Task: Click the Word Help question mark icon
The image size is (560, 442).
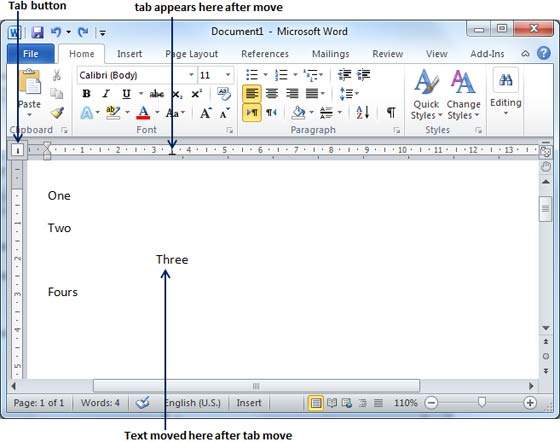Action: (544, 54)
